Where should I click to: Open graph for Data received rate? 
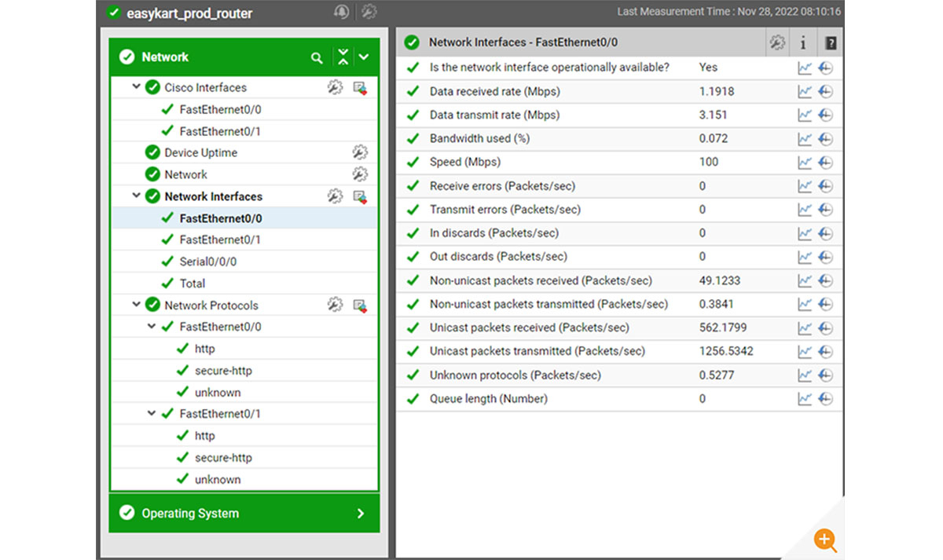[x=805, y=92]
